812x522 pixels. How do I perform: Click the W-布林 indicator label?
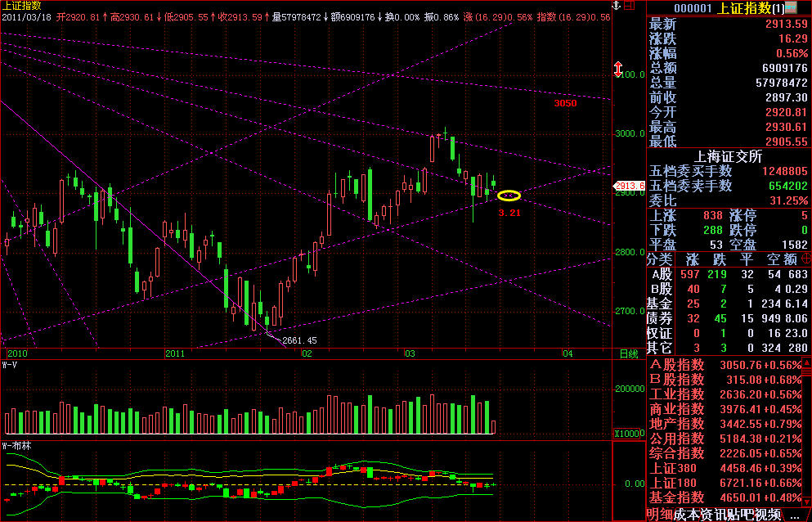click(17, 446)
